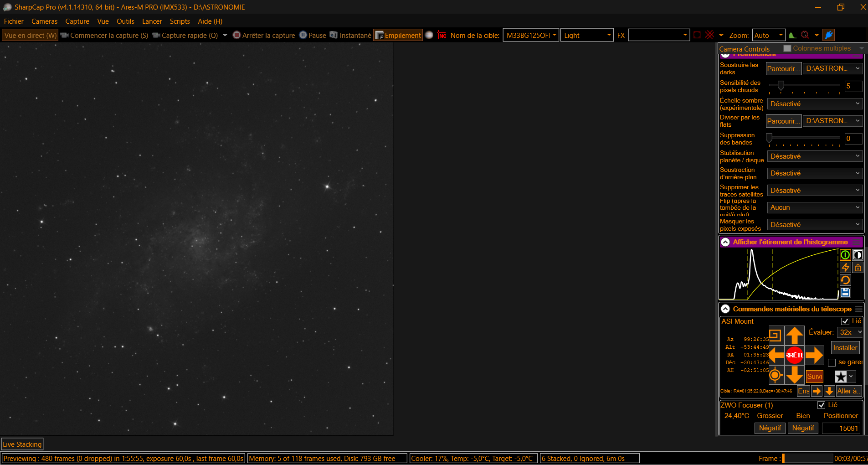The height and width of the screenshot is (465, 868).
Task: Open Stabilisation planète / disque dropdown
Action: pyautogui.click(x=815, y=156)
